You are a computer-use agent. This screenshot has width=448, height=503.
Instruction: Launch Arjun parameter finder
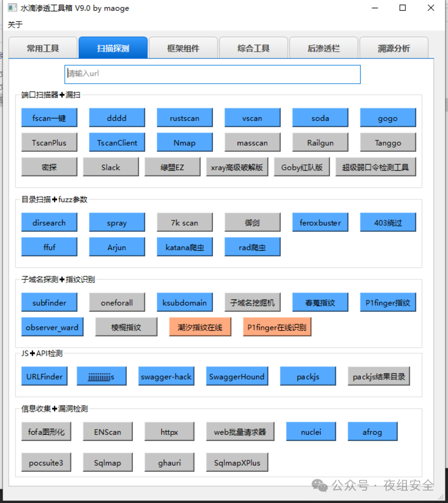[117, 247]
